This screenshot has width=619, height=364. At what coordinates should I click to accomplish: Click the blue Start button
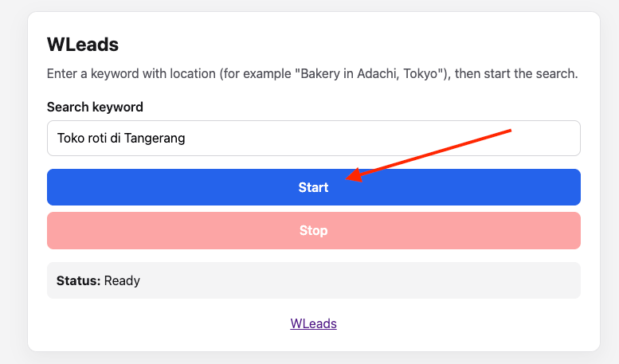tap(313, 187)
